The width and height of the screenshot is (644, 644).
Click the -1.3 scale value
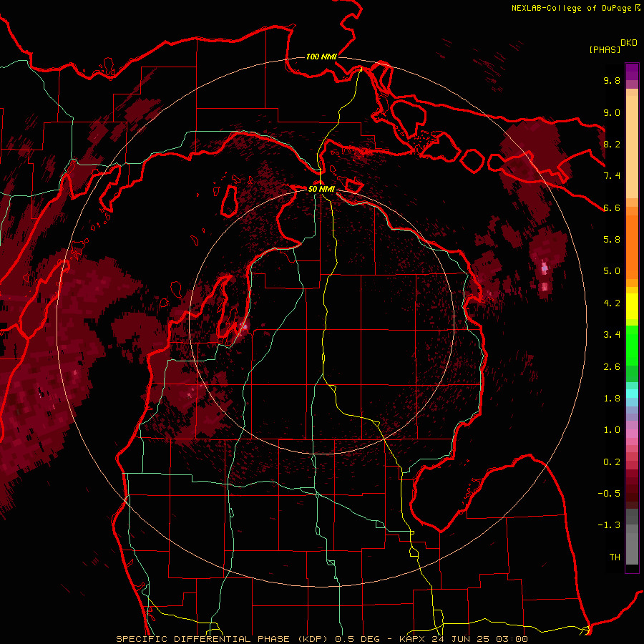(x=609, y=525)
